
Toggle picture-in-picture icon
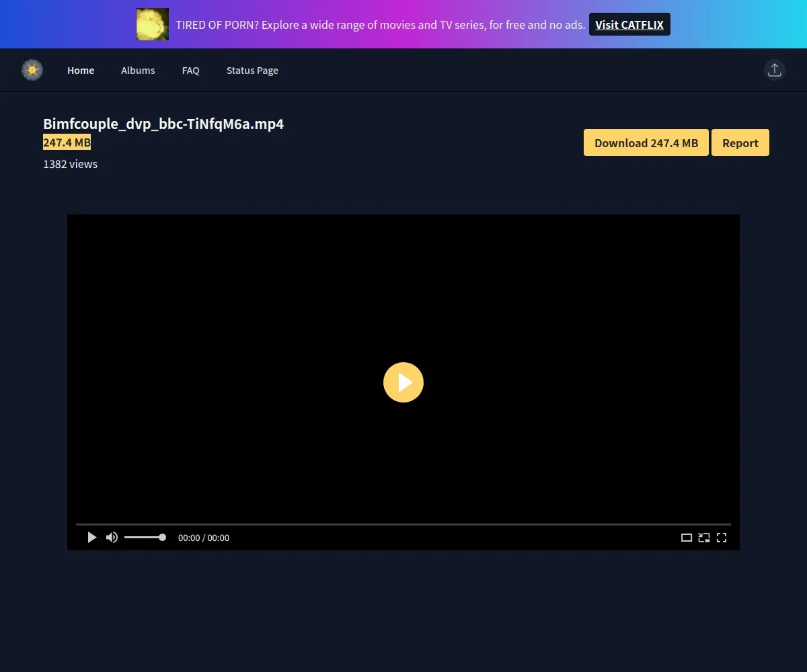704,538
